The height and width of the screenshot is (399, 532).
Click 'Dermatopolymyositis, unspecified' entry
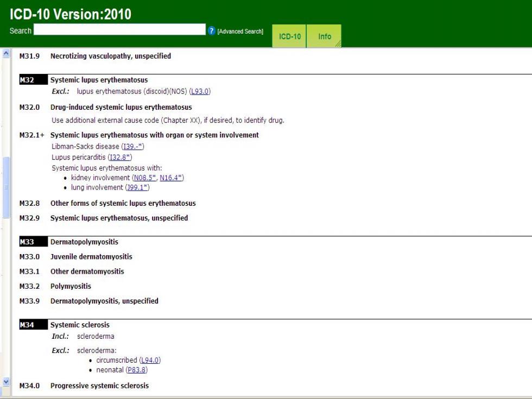tap(104, 301)
